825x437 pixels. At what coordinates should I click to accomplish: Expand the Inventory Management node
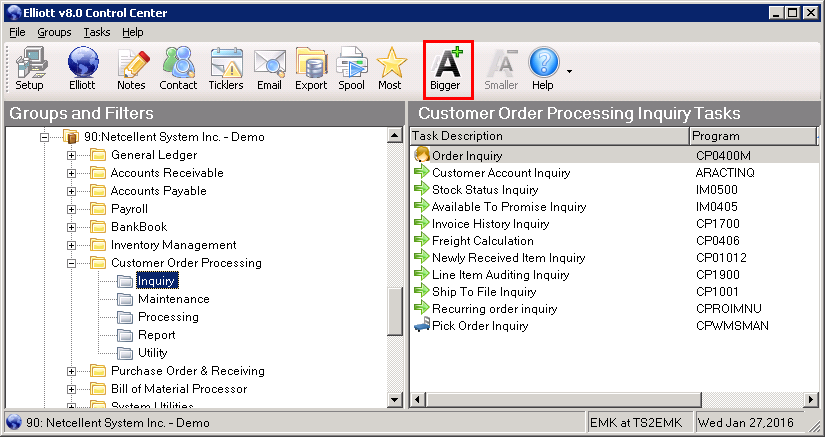pyautogui.click(x=72, y=245)
